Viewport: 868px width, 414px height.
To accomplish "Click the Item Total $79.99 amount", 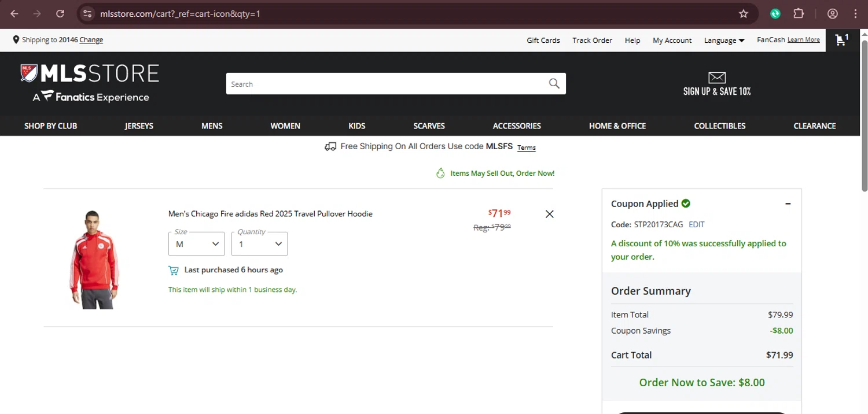I will click(x=781, y=315).
